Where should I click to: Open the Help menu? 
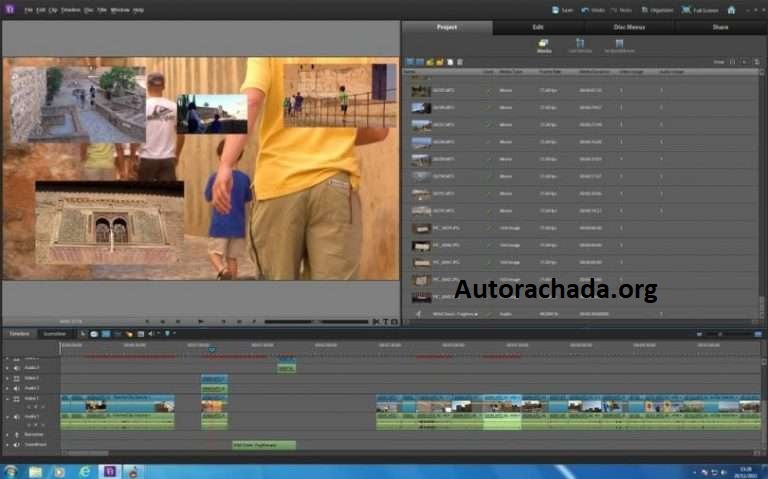(x=139, y=10)
